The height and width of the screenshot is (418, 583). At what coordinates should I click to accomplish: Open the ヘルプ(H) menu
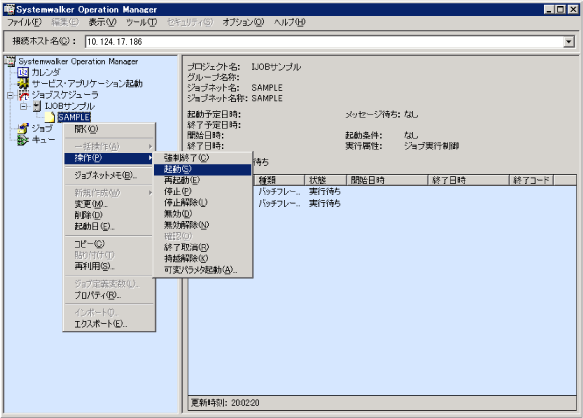click(x=290, y=22)
